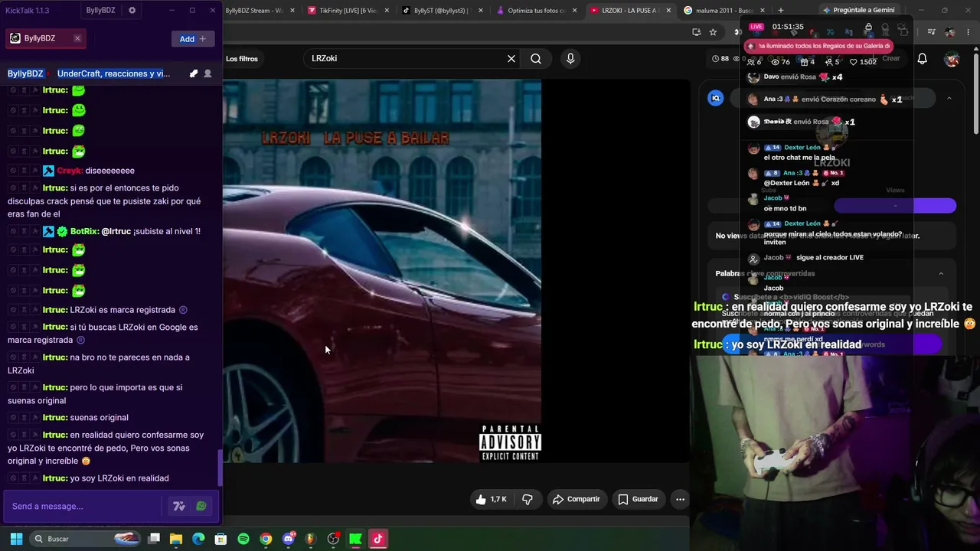Open File Explorer from taskbar
Screen dimensions: 980x551
coord(176,539)
